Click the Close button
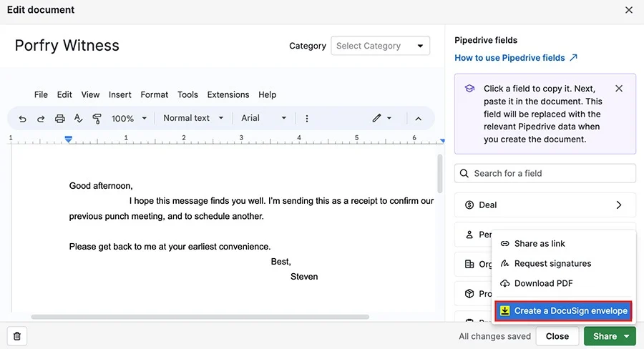The width and height of the screenshot is (644, 349). pos(557,336)
